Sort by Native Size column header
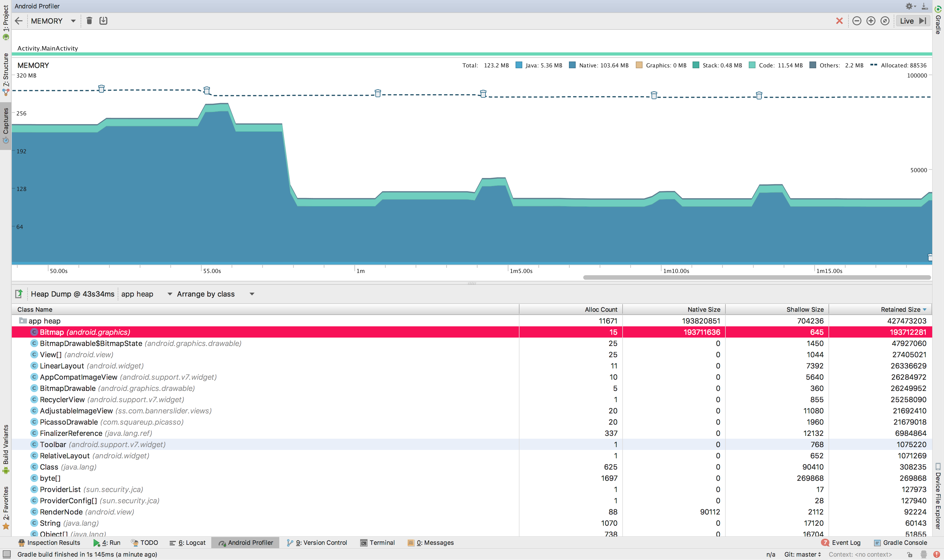Screen dimensions: 944x560 [674, 309]
